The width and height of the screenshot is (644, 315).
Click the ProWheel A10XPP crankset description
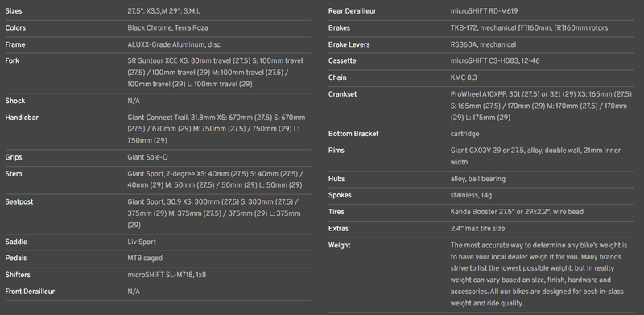[541, 106]
